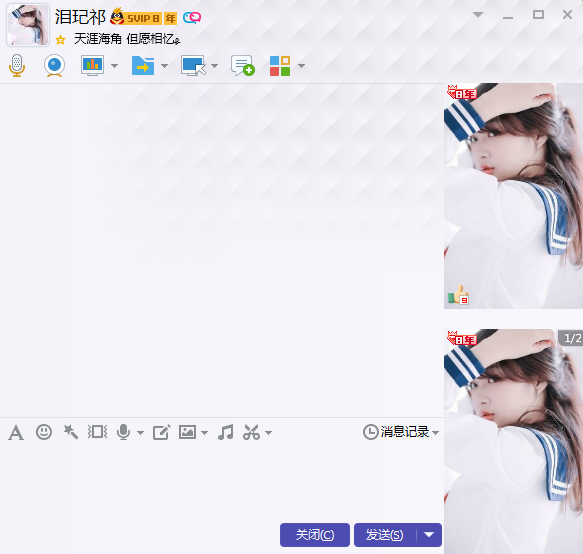Open the remote desktop control icon
The width and height of the screenshot is (583, 554).
[193, 66]
